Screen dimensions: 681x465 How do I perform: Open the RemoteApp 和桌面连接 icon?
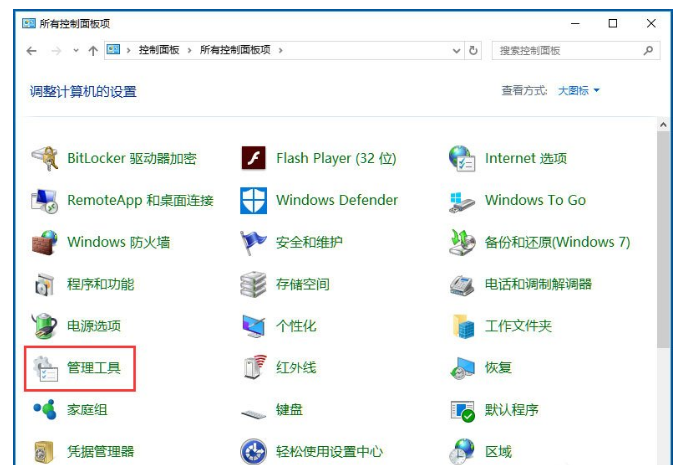(x=44, y=200)
